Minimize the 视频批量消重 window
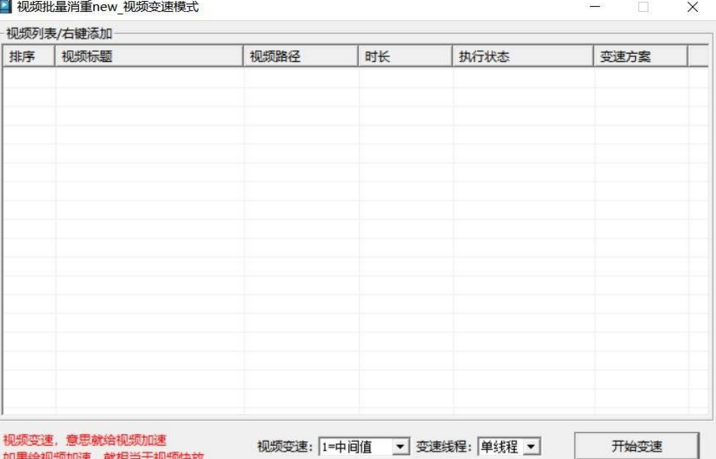716x459 pixels. [596, 7]
